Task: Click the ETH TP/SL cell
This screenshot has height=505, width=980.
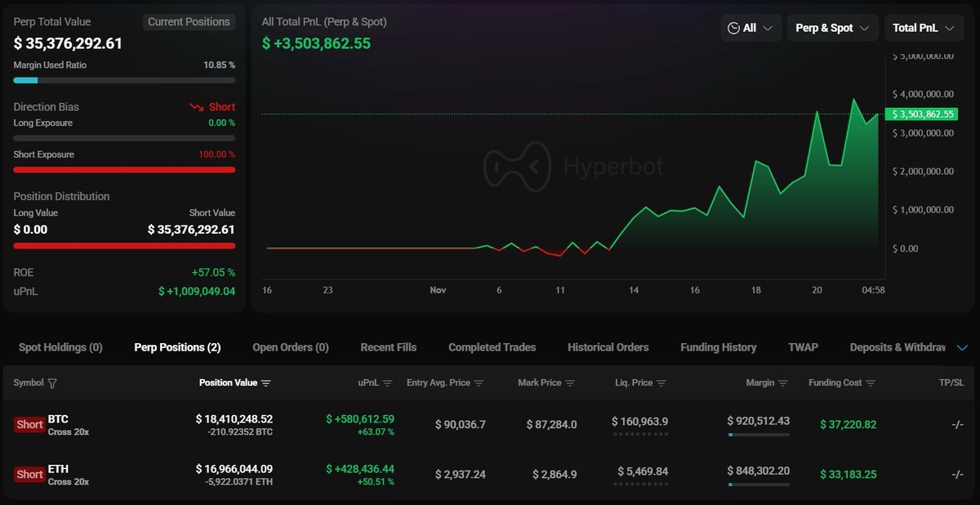Action: tap(957, 475)
